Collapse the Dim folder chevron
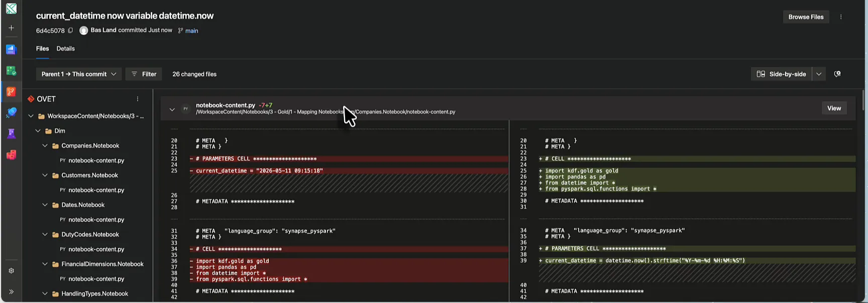Image resolution: width=868 pixels, height=303 pixels. (38, 131)
